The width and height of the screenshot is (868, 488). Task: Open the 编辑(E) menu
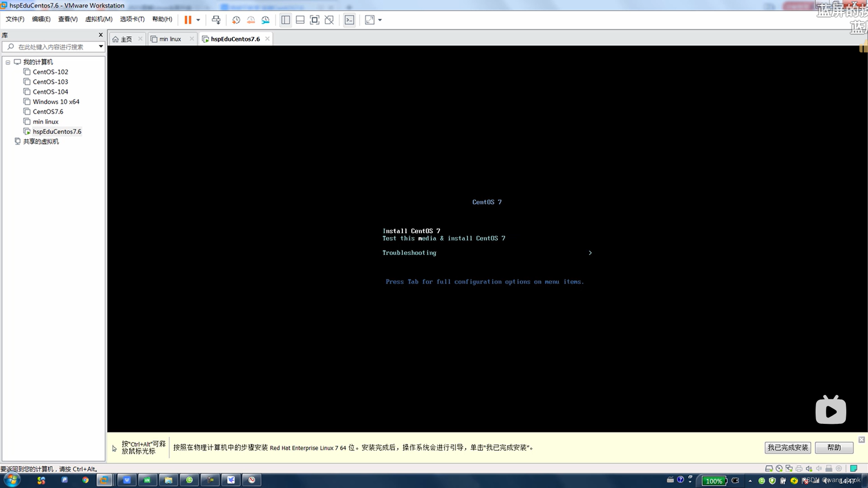click(41, 19)
